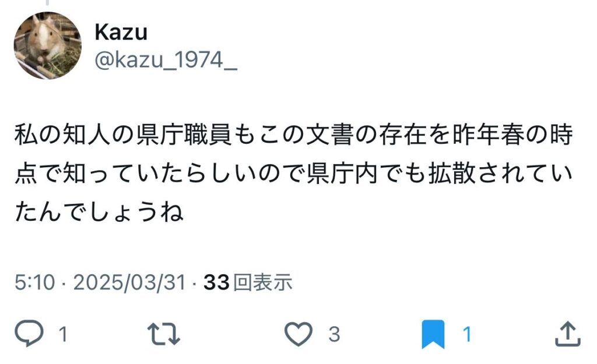Click reply count 1 beside speech bubble
Image resolution: width=597 pixels, height=364 pixels.
coord(63,334)
